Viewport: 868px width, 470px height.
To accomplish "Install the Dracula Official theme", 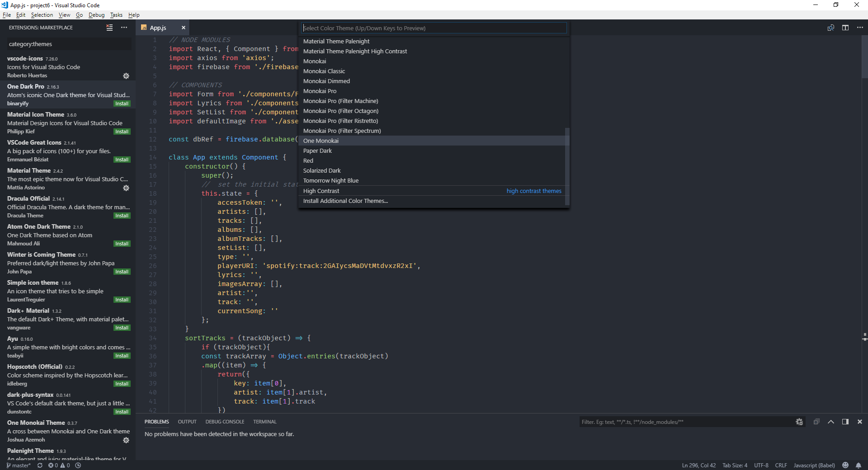I will (122, 216).
